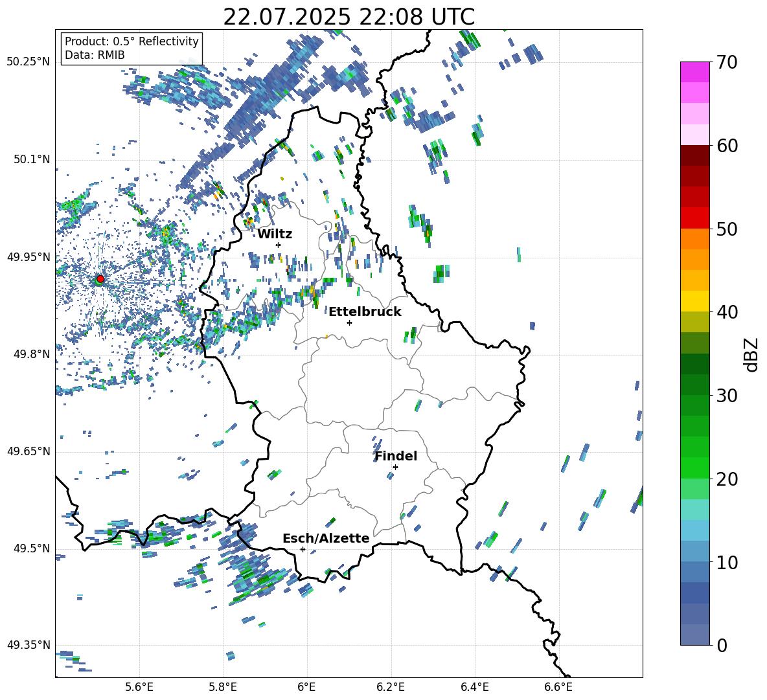Screen dimensions: 767x700
Task: Click the Ettelbruck station cross marker
Action: 349,322
